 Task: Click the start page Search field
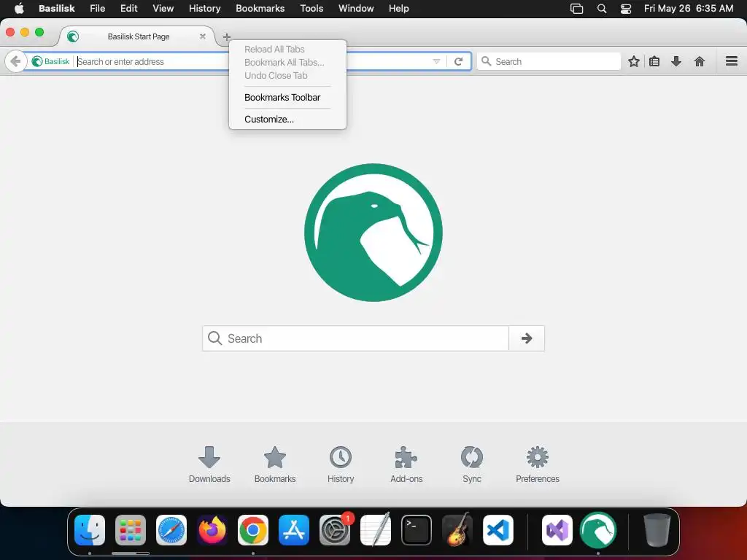coord(355,338)
